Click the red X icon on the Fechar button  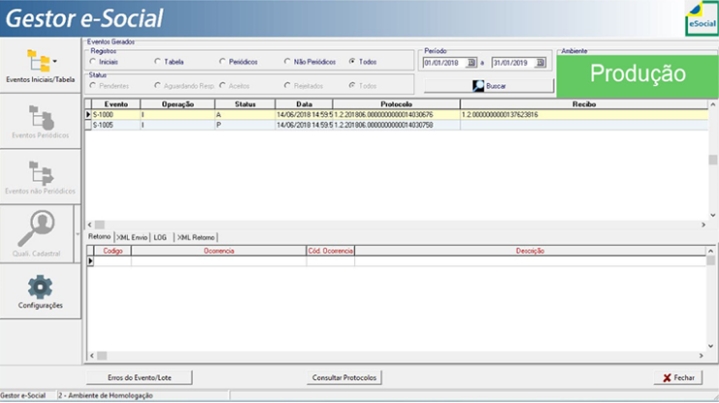[667, 378]
